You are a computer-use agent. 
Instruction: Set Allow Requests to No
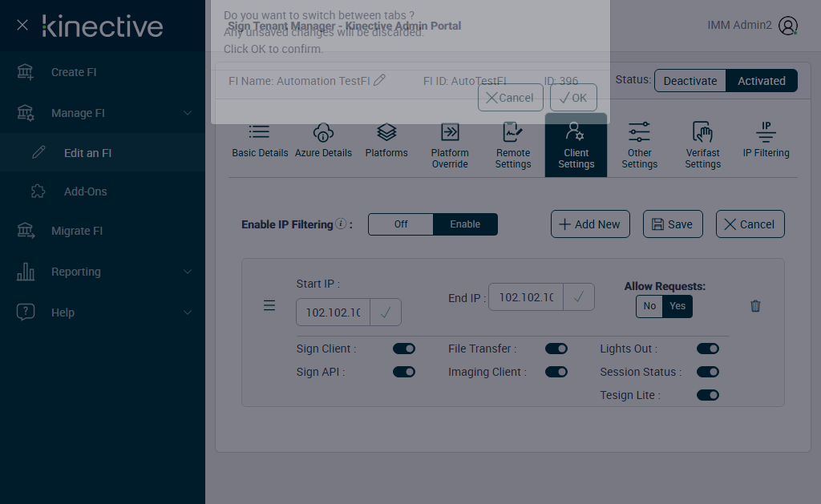[649, 306]
